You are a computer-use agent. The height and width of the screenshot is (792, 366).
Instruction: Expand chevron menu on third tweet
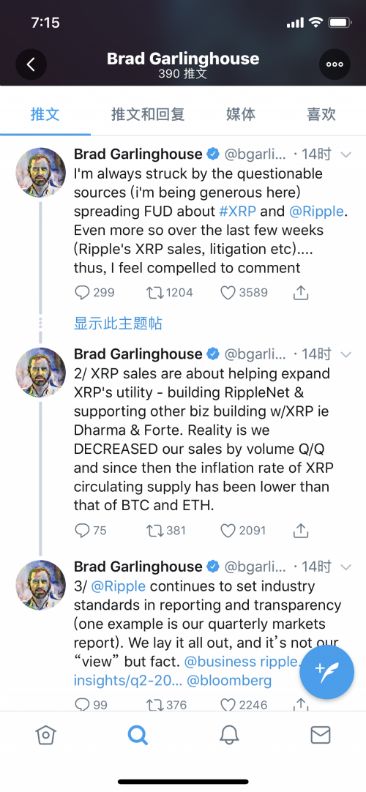click(x=346, y=567)
